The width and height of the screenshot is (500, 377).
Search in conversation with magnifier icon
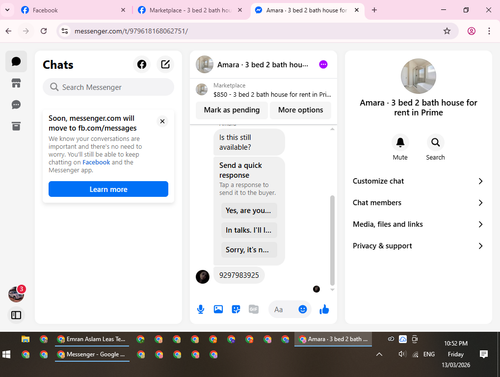pos(435,142)
